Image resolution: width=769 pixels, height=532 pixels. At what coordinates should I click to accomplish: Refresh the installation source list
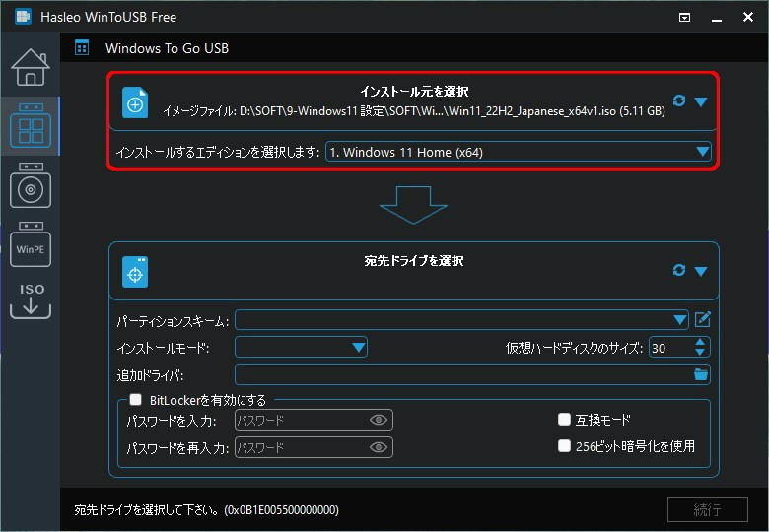coord(679,100)
